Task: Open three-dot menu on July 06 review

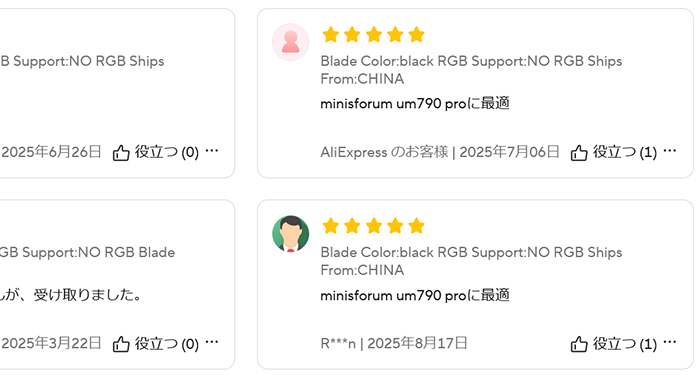Action: (x=670, y=151)
